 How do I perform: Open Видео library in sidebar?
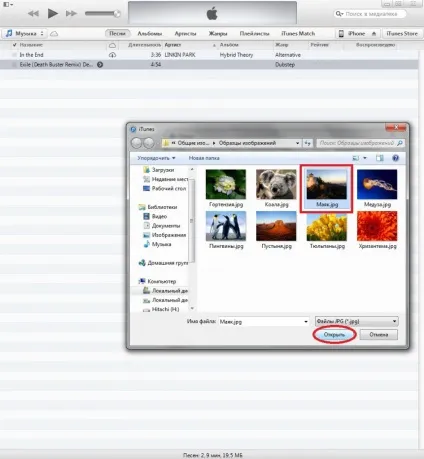click(155, 216)
